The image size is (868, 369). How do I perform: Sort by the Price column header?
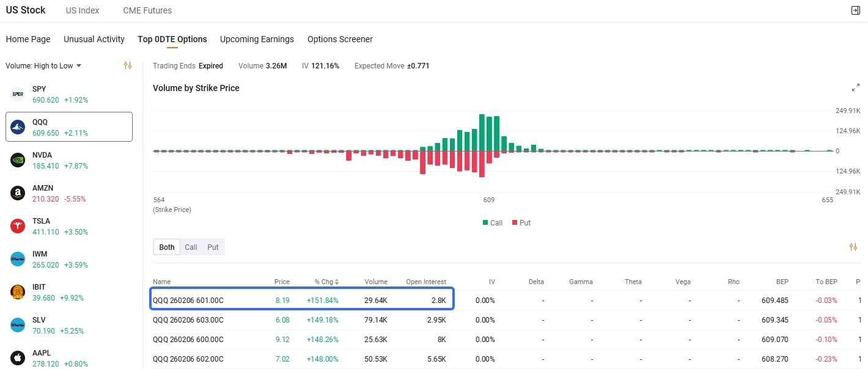[x=282, y=282]
